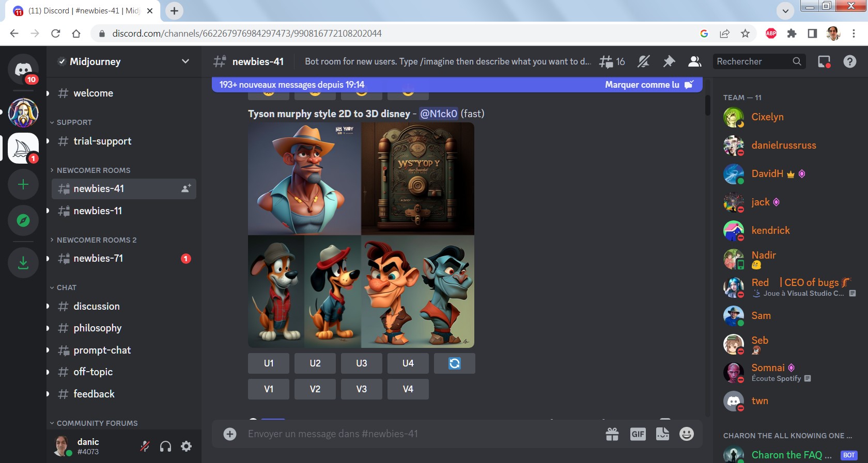This screenshot has height=463, width=868.
Task: Open AdBlock Plus extension icon
Action: click(x=771, y=34)
